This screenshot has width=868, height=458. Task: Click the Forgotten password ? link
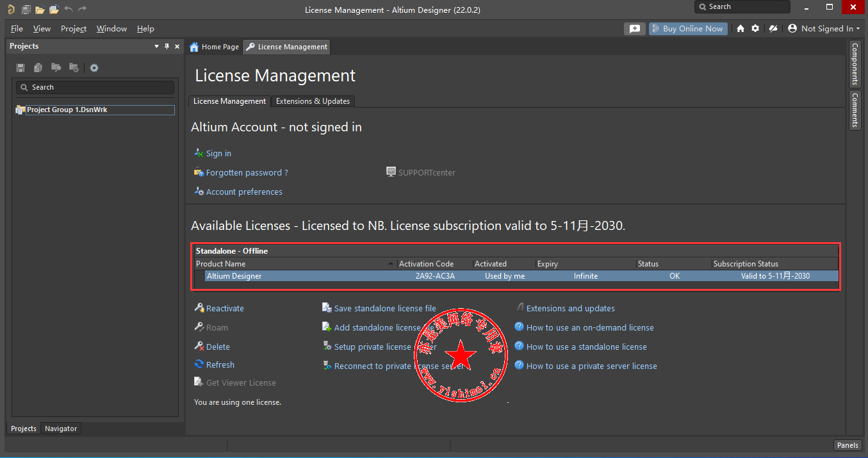coord(247,173)
